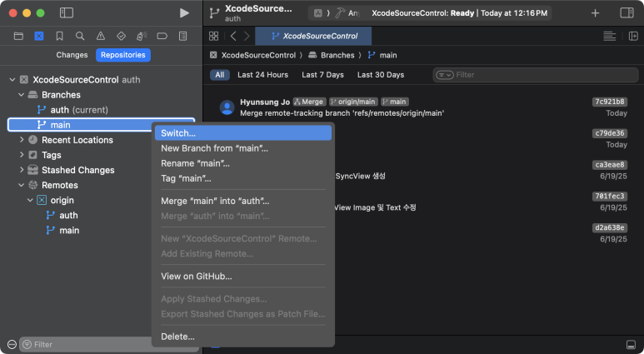
Task: Expand the Recent Locations group
Action: 22,140
